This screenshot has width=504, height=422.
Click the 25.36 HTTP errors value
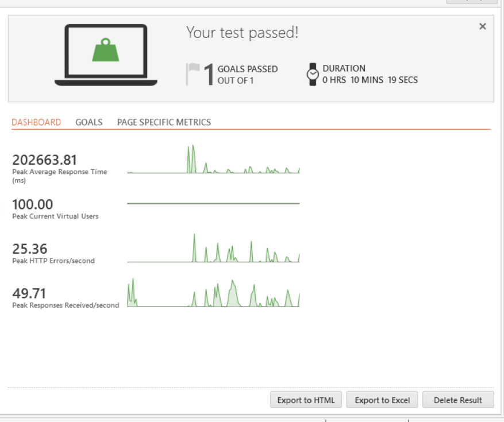click(30, 249)
